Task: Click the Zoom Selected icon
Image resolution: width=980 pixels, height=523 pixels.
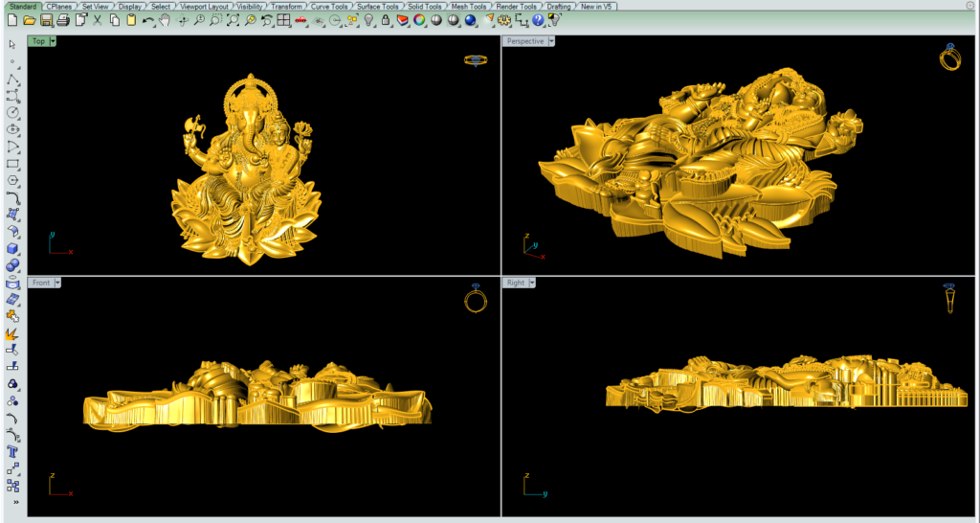Action: [250, 21]
